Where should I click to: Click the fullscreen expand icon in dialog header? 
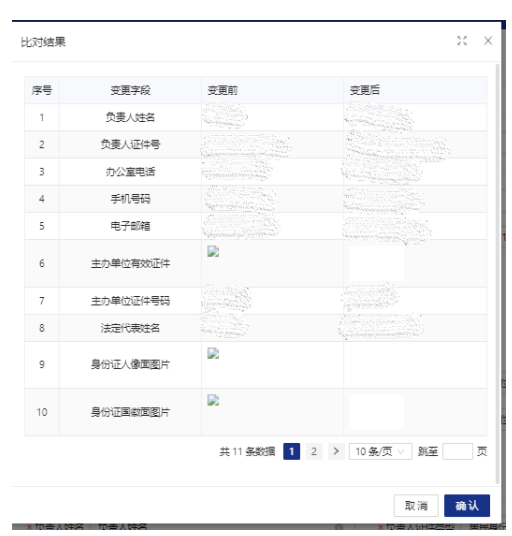462,41
